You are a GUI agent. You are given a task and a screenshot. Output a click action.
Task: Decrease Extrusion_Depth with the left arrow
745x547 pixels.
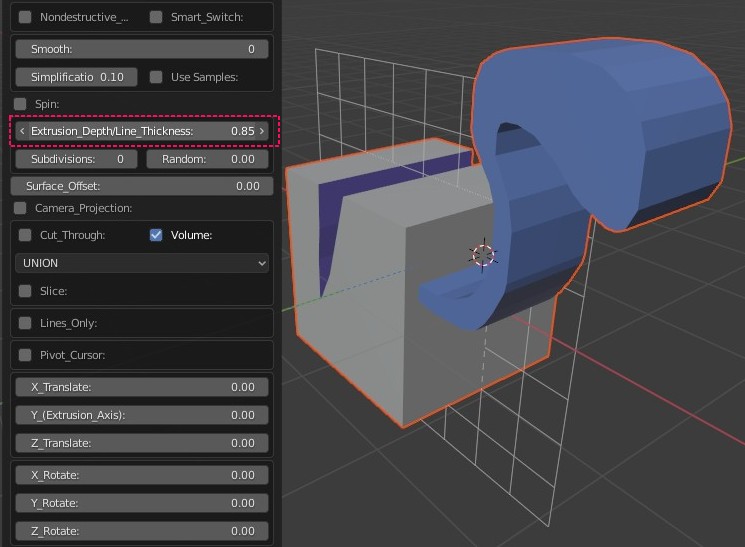click(x=22, y=131)
